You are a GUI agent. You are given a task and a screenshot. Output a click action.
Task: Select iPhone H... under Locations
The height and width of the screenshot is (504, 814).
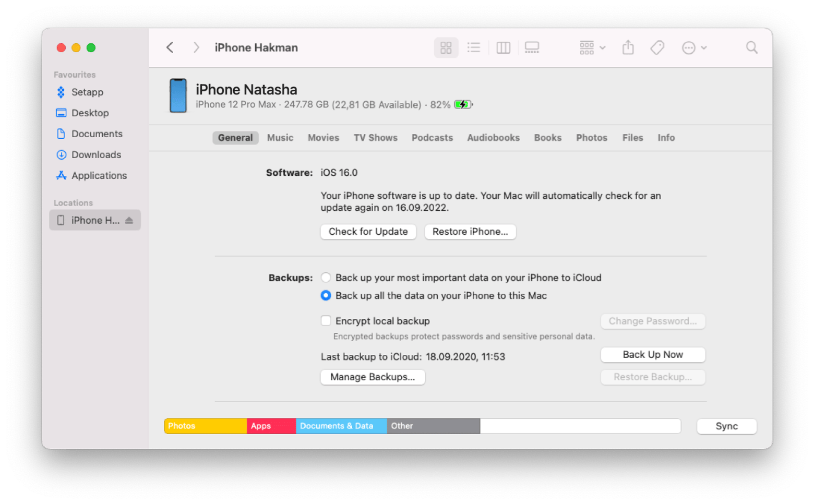[x=95, y=220]
